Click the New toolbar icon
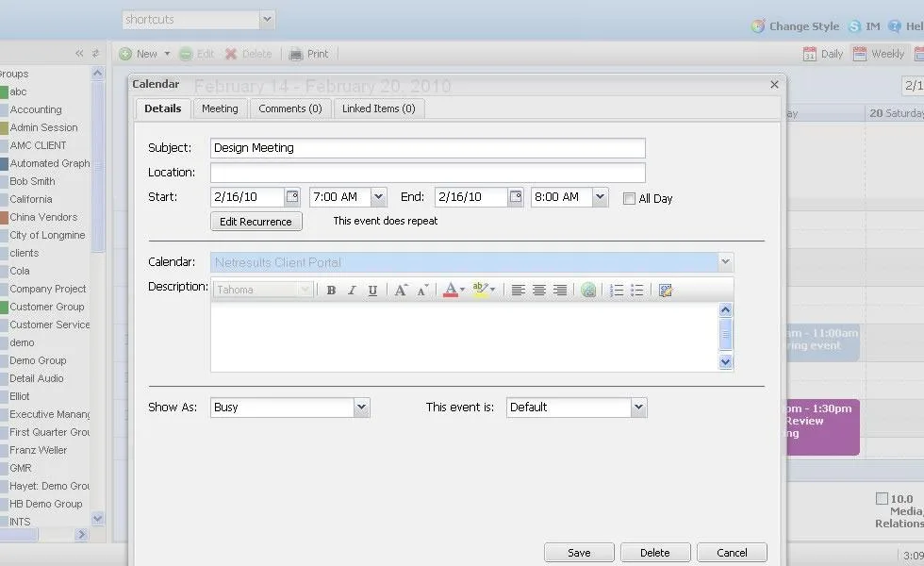The image size is (924, 566). tap(124, 54)
